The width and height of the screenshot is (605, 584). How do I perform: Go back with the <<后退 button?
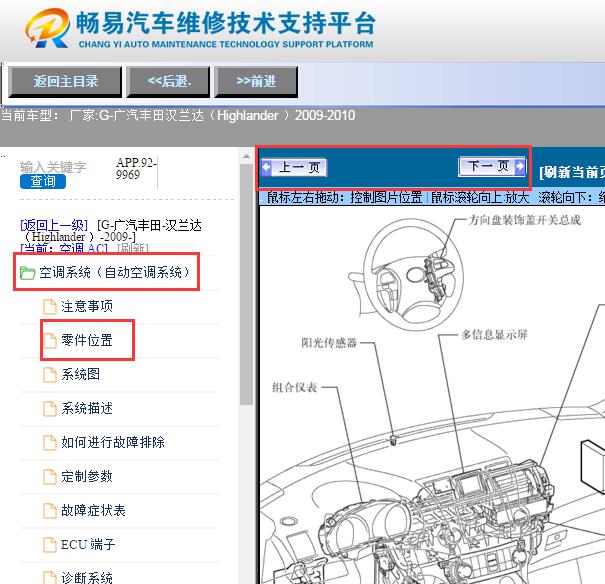pyautogui.click(x=169, y=81)
